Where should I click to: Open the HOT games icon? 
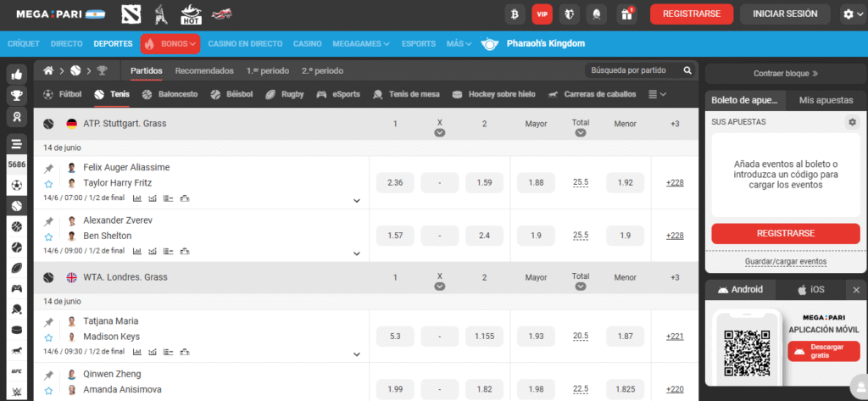tap(191, 14)
